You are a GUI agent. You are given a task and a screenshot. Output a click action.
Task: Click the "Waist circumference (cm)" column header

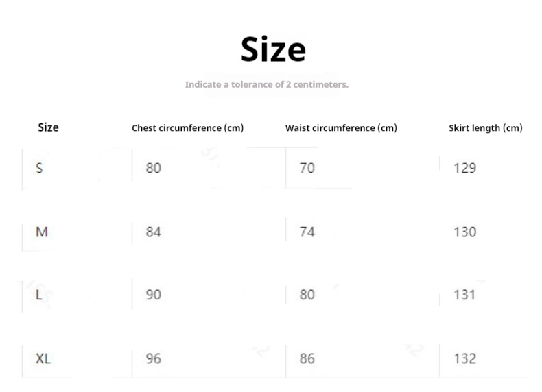tap(341, 128)
